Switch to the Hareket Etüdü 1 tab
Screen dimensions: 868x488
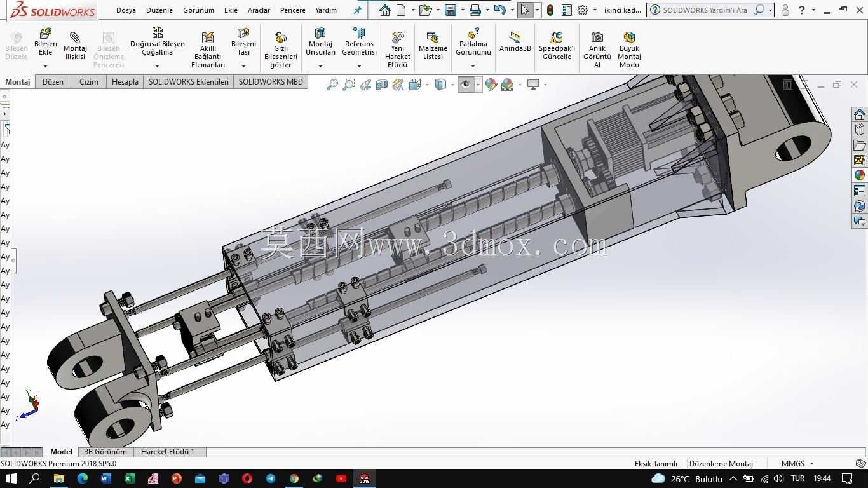[168, 452]
